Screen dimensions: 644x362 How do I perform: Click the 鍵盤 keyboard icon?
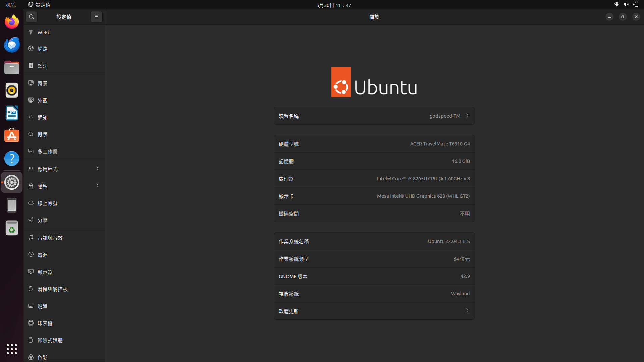(31, 306)
